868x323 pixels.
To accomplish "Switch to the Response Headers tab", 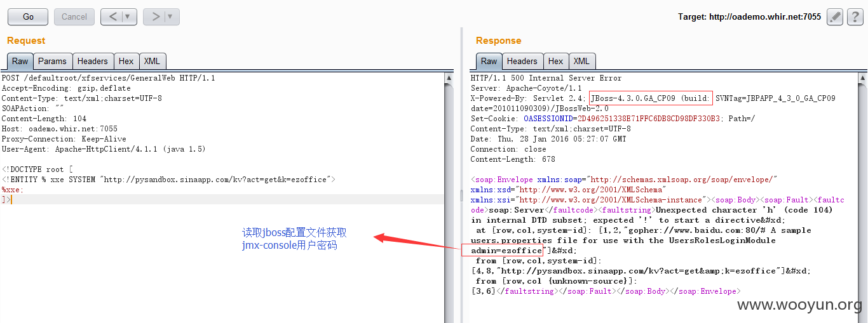I will (522, 62).
